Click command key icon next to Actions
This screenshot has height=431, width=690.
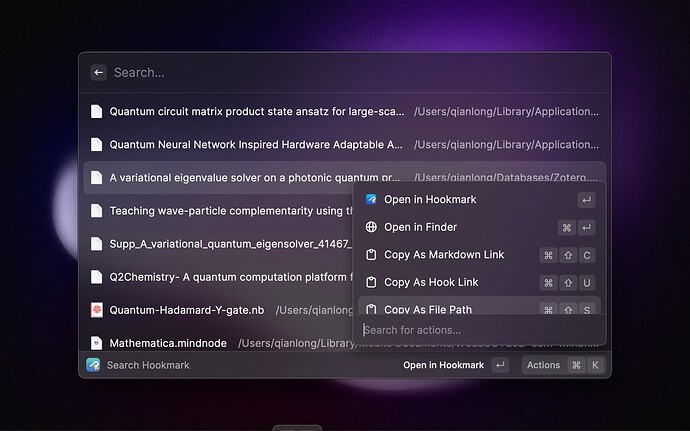576,365
